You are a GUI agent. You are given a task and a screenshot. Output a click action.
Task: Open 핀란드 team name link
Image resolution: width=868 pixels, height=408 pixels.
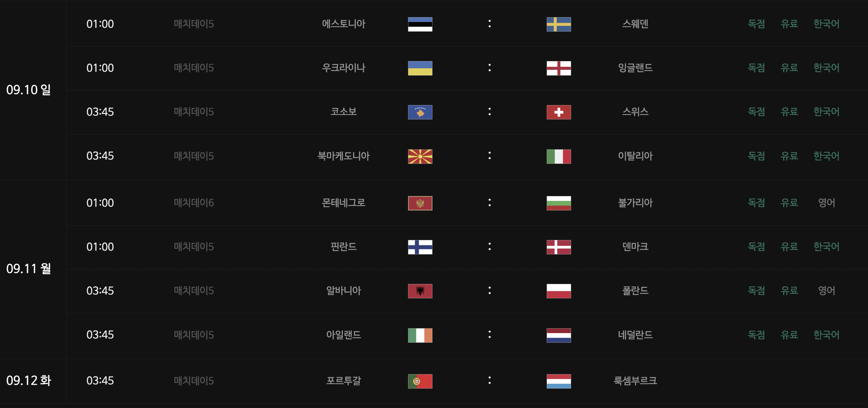(x=344, y=247)
